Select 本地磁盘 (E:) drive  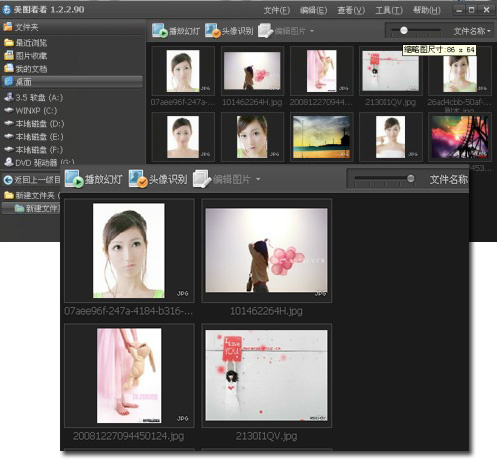click(x=33, y=137)
